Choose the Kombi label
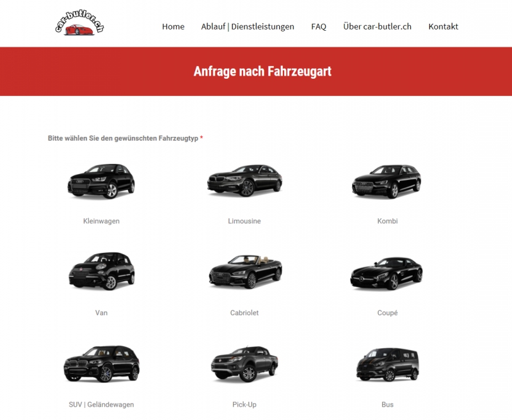Screen dimensions: 512x420 click(x=387, y=221)
